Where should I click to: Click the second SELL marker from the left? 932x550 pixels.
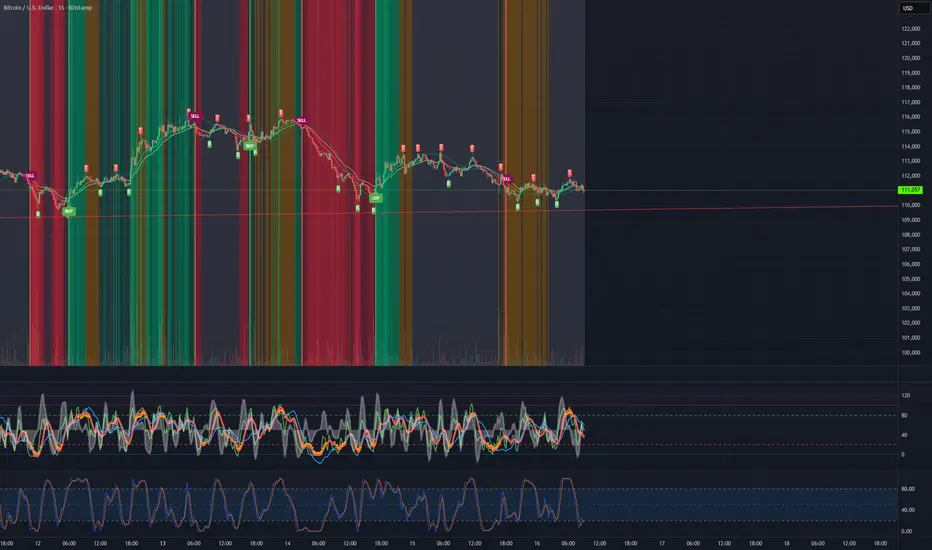pos(194,116)
